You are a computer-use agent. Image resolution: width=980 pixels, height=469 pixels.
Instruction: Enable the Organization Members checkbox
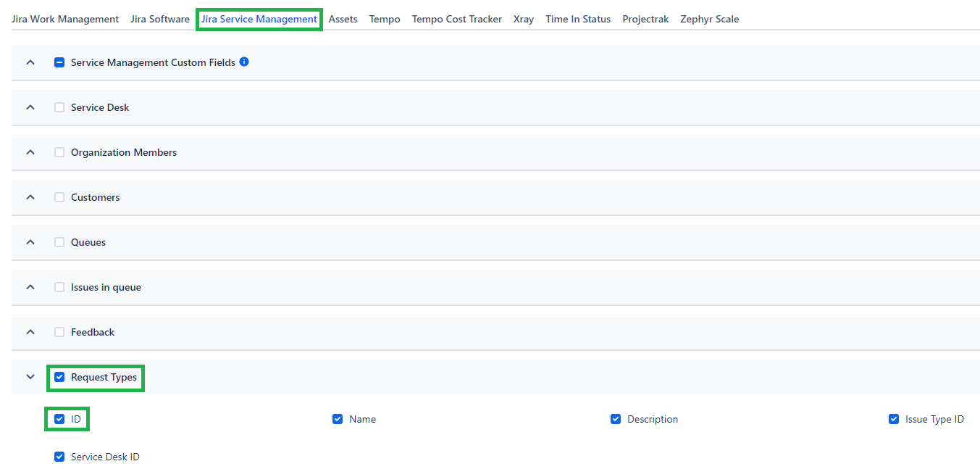click(x=59, y=152)
